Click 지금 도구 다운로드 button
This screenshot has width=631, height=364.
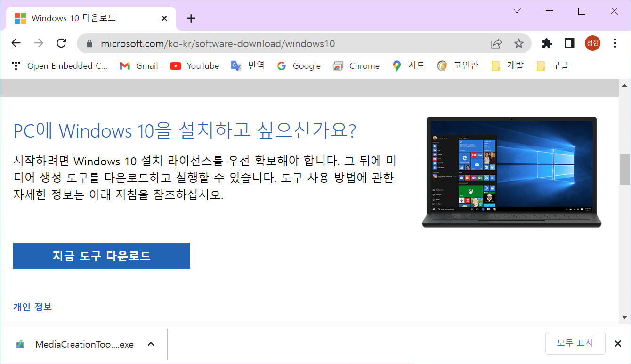click(x=101, y=256)
